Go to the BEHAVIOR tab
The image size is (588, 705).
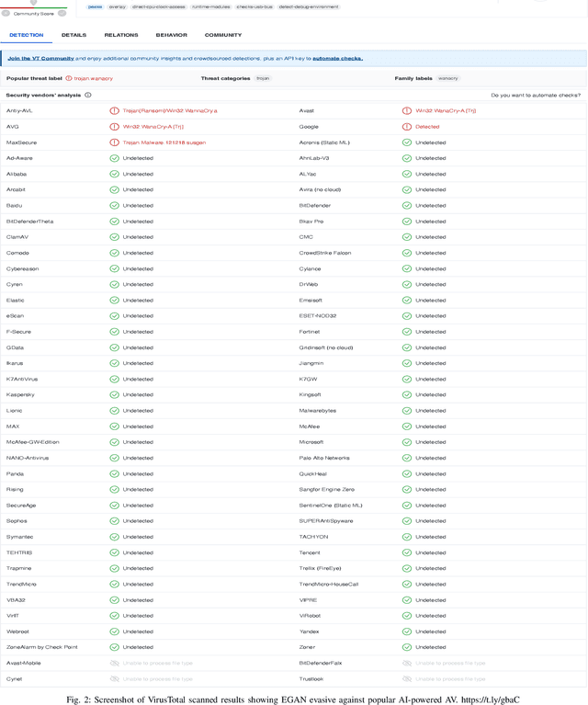[172, 35]
